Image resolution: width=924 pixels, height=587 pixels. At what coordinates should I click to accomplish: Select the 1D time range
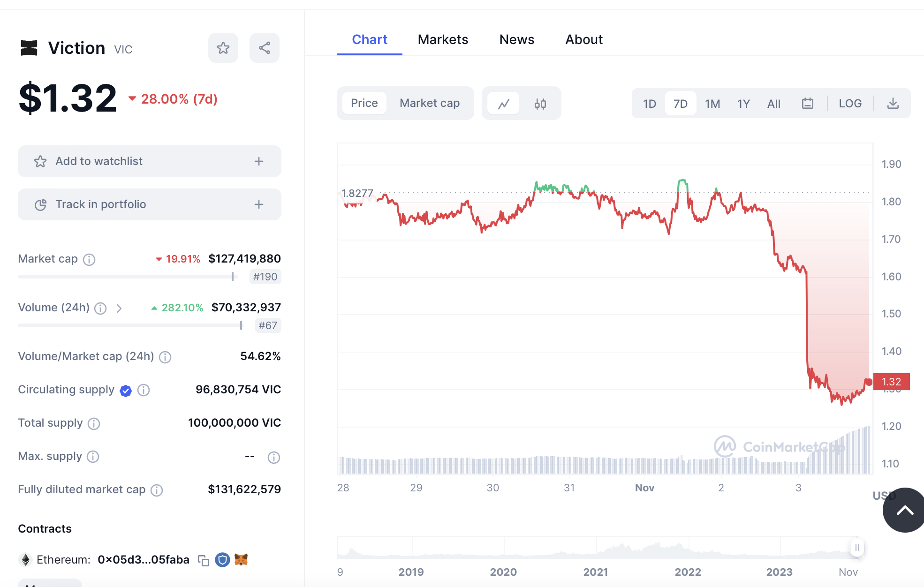pyautogui.click(x=649, y=104)
